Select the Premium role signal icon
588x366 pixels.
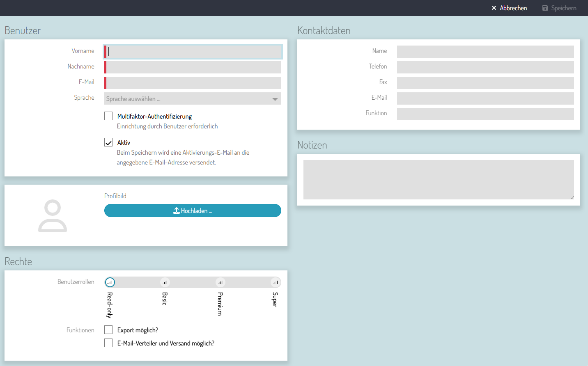click(220, 282)
